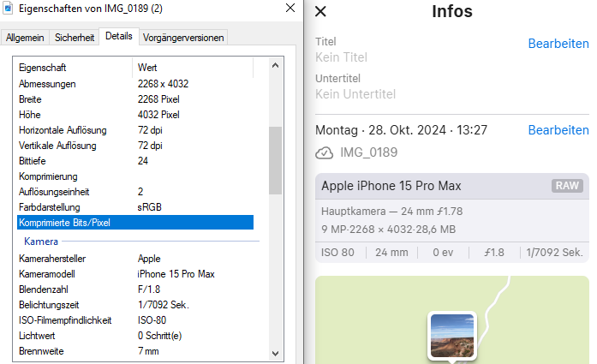The image size is (597, 364).
Task: Click the vertical scrollbar thumb
Action: click(x=275, y=161)
